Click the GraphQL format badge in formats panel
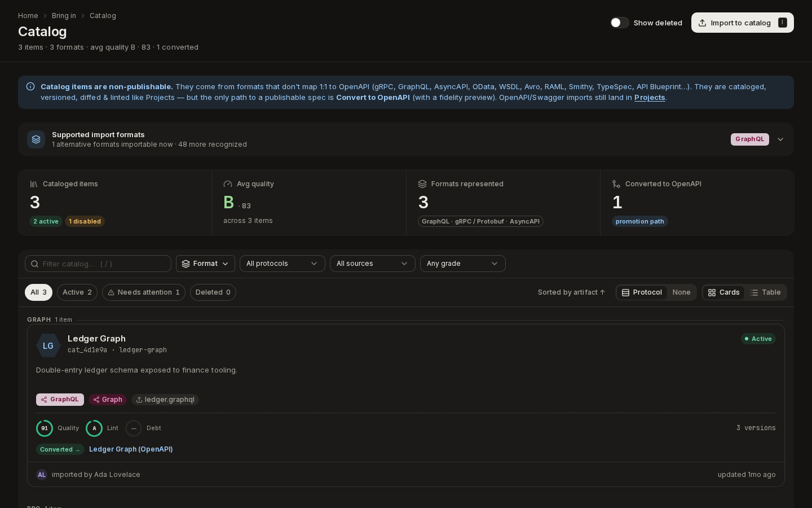Viewport: 812px width, 508px height. click(750, 139)
